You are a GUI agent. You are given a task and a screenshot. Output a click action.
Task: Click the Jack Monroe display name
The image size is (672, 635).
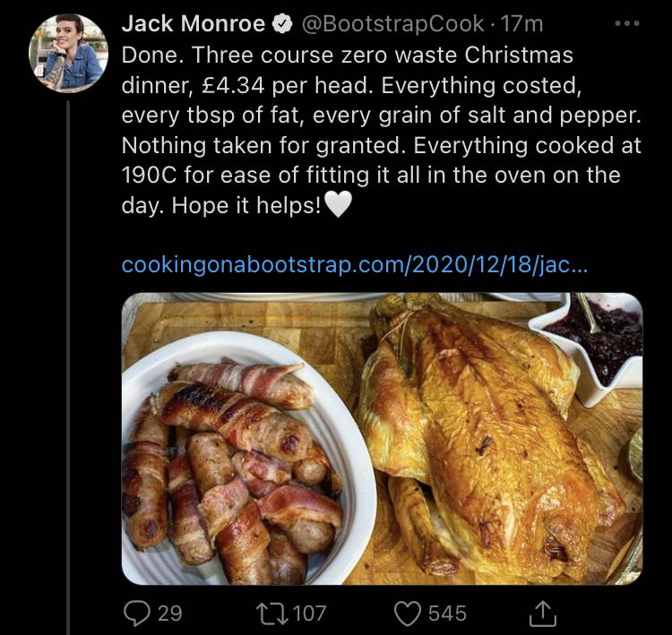click(x=194, y=24)
